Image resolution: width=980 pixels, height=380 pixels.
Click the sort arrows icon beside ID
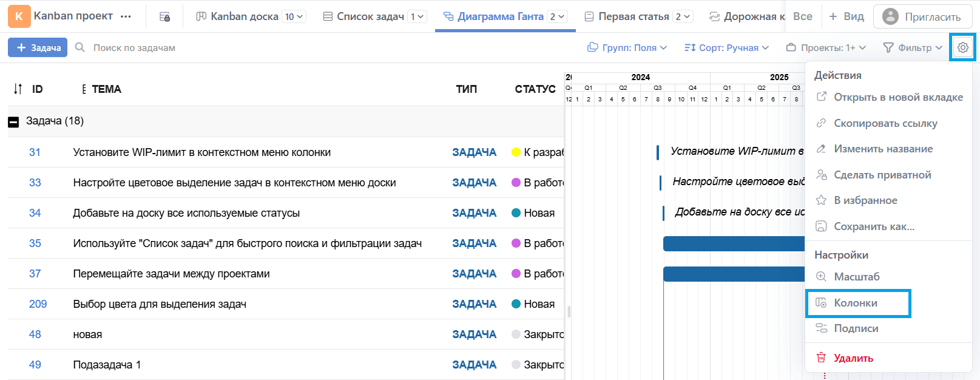click(x=18, y=89)
